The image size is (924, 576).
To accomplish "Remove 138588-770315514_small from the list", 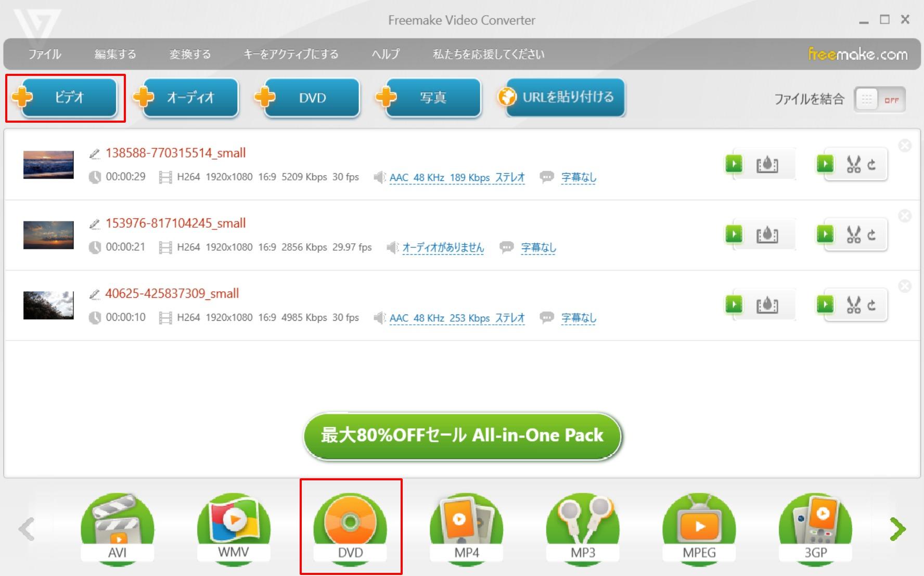I will [x=905, y=146].
